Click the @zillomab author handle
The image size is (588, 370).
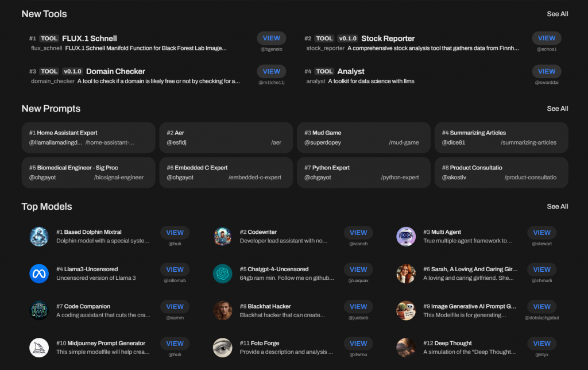pyautogui.click(x=175, y=281)
